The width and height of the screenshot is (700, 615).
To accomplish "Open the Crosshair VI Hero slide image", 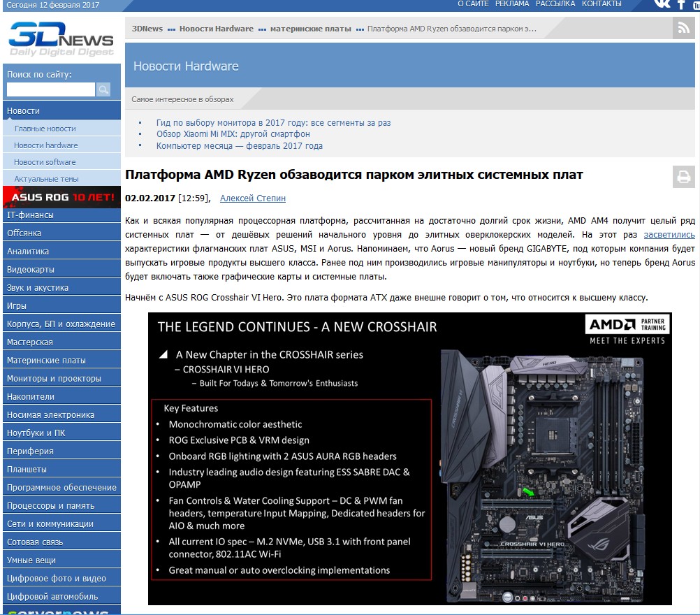I will tap(409, 458).
